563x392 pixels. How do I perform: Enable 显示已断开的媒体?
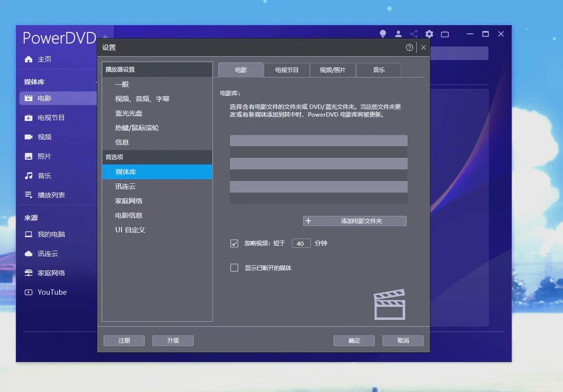pyautogui.click(x=234, y=267)
